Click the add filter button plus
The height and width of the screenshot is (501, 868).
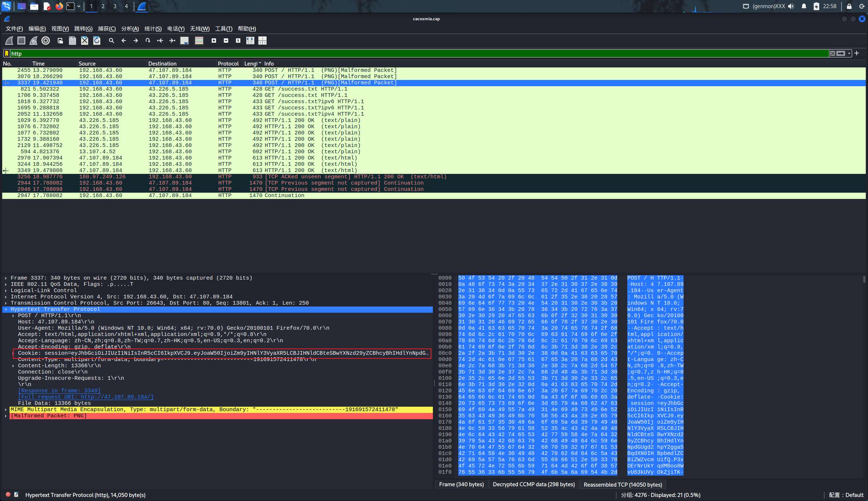857,53
